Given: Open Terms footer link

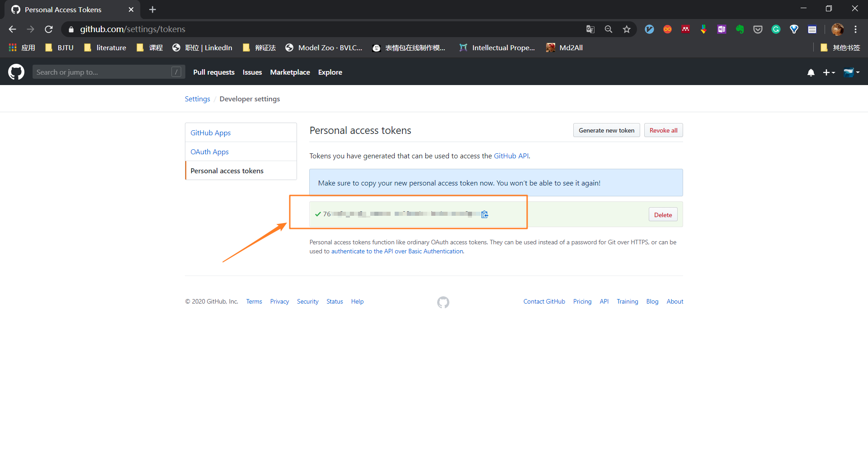Looking at the screenshot, I should [254, 302].
